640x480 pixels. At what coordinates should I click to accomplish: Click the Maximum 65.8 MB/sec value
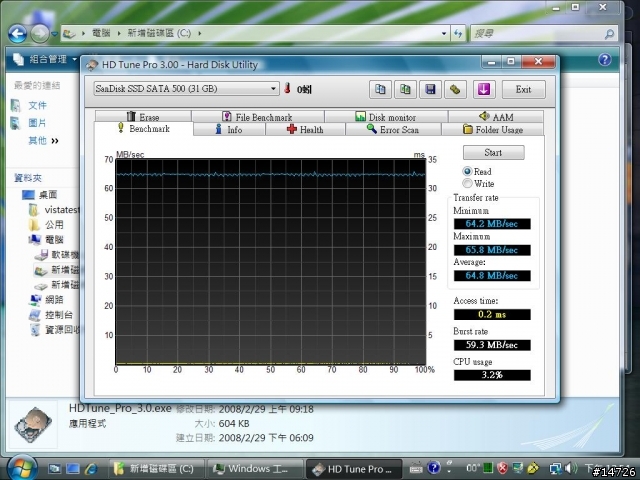[492, 250]
